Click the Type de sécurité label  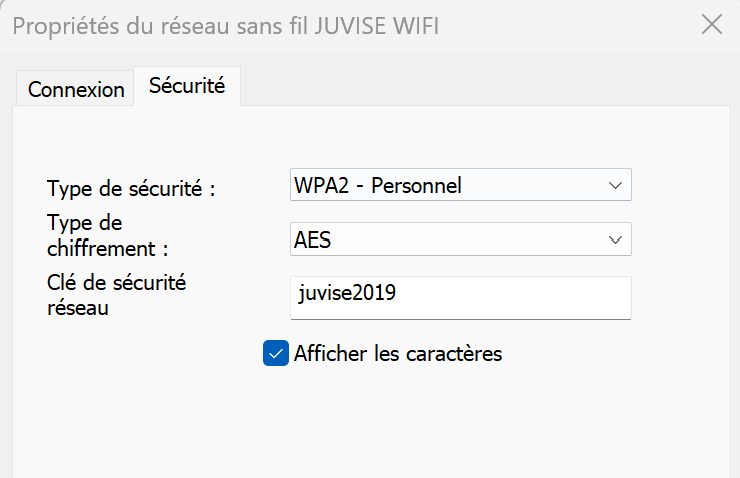tap(131, 187)
